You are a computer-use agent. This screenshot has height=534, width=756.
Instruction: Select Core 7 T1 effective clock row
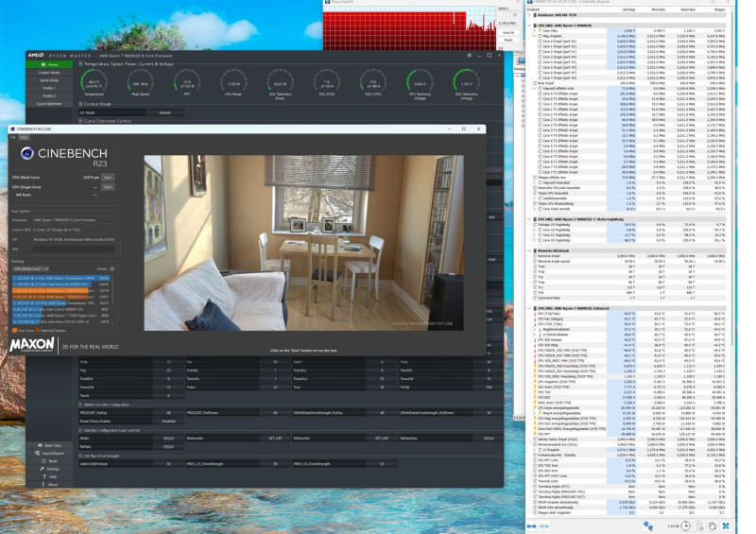pyautogui.click(x=628, y=172)
